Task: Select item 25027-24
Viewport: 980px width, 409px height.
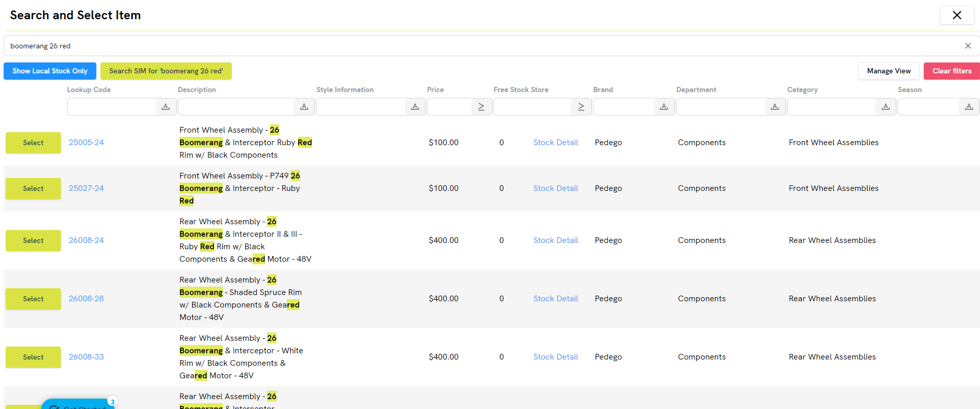Action: pyautogui.click(x=33, y=188)
